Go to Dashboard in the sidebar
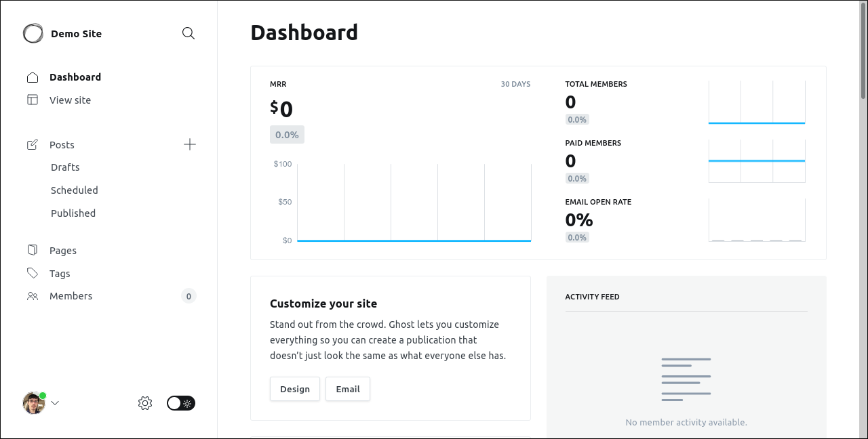Screen dimensions: 868x439 (75, 77)
